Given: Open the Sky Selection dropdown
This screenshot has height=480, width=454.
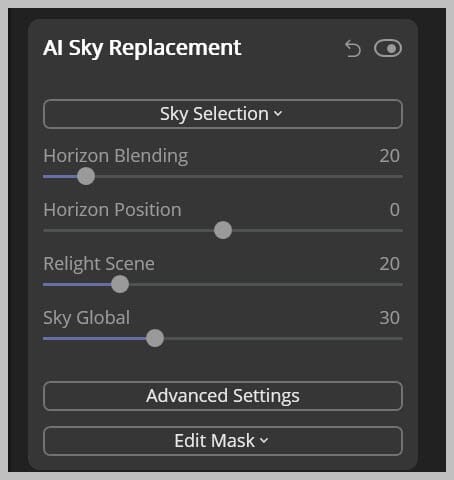Looking at the screenshot, I should pyautogui.click(x=223, y=114).
